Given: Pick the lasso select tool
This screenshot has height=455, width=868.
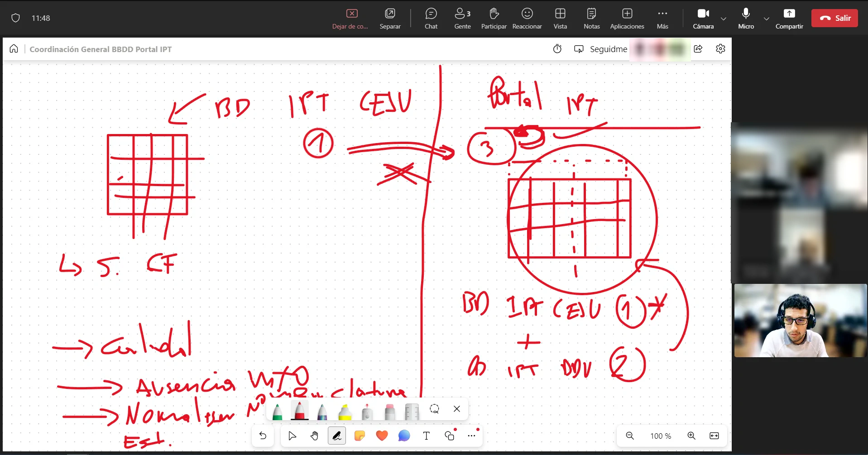Looking at the screenshot, I should point(434,409).
